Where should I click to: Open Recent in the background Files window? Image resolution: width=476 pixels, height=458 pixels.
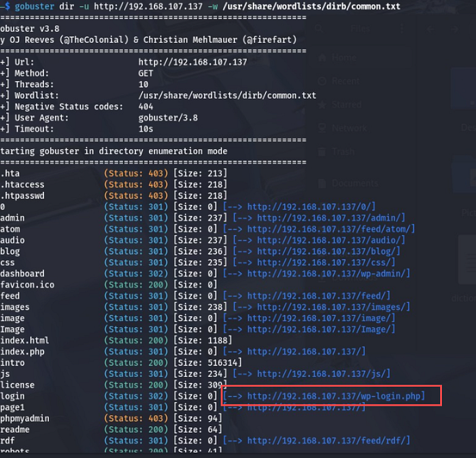point(339,81)
